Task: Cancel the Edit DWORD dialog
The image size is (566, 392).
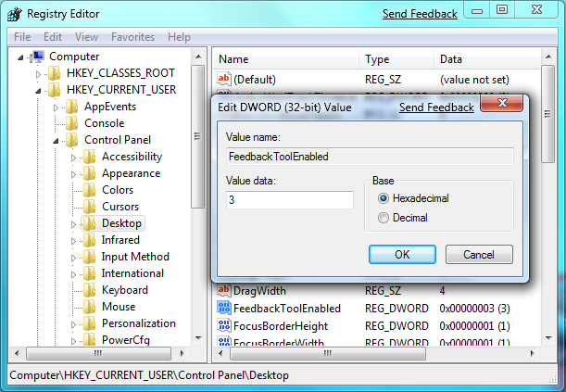Action: [479, 255]
